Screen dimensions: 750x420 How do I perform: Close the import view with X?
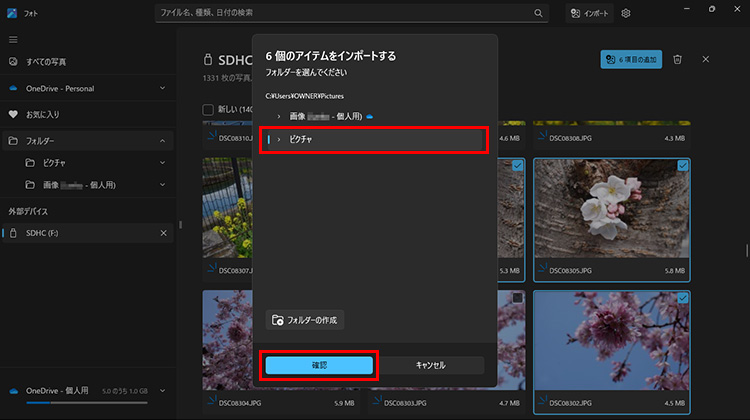(x=705, y=60)
